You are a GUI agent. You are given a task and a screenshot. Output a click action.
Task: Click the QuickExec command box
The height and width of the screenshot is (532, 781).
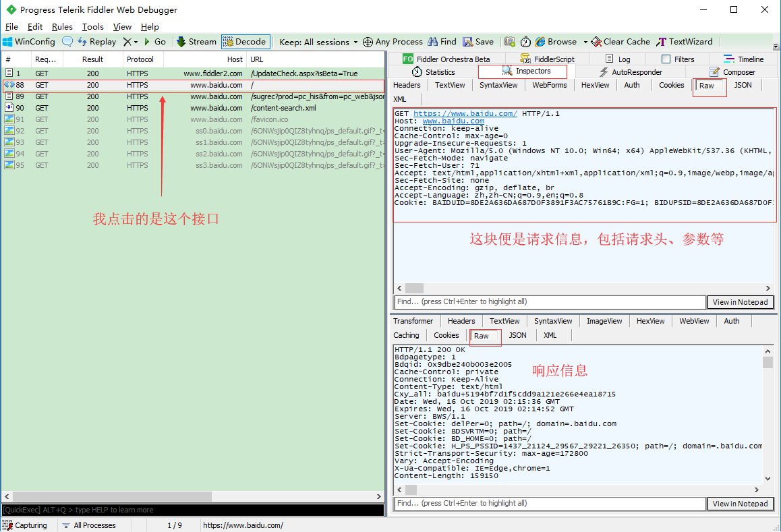click(x=193, y=510)
